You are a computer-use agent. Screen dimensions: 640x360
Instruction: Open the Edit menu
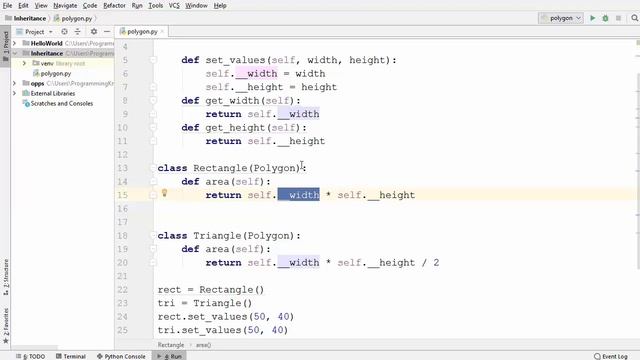[23, 6]
